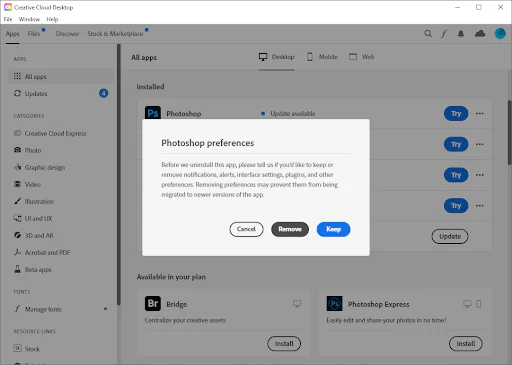512x365 pixels.
Task: Open the Help menu
Action: pyautogui.click(x=52, y=19)
